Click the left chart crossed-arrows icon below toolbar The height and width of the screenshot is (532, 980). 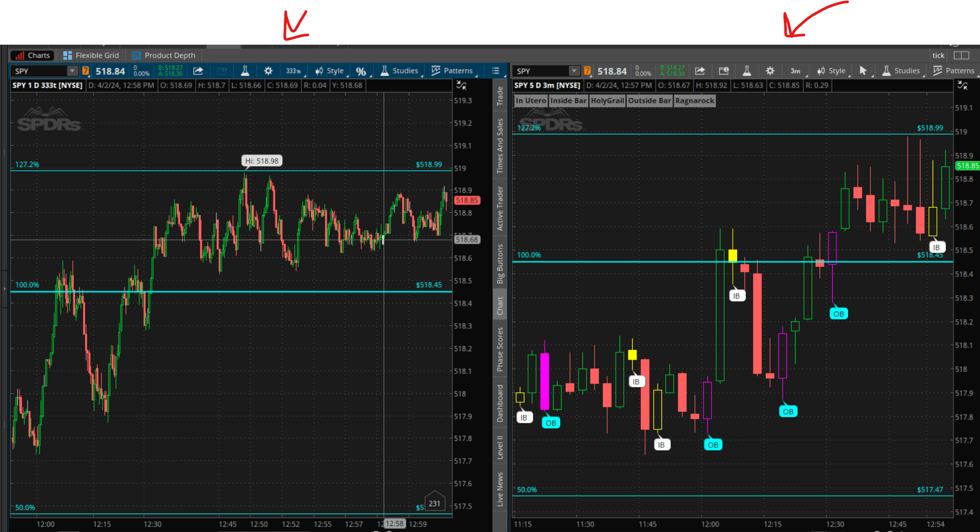point(462,85)
